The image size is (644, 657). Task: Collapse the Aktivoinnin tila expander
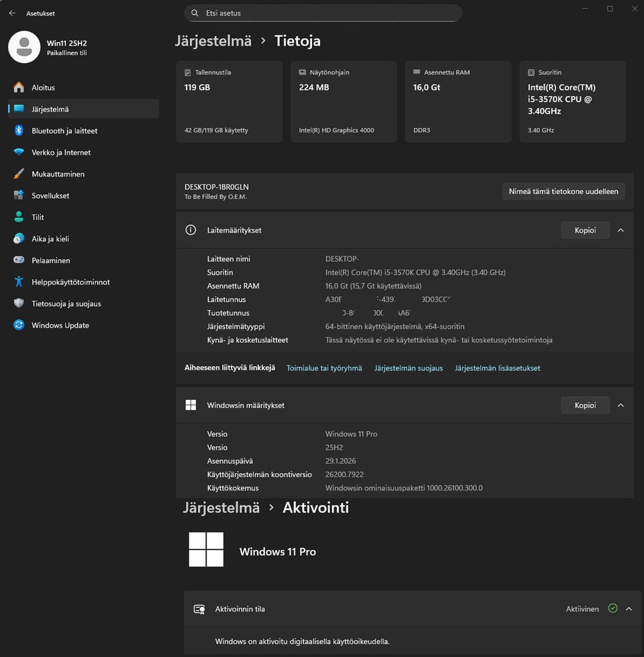click(x=629, y=609)
